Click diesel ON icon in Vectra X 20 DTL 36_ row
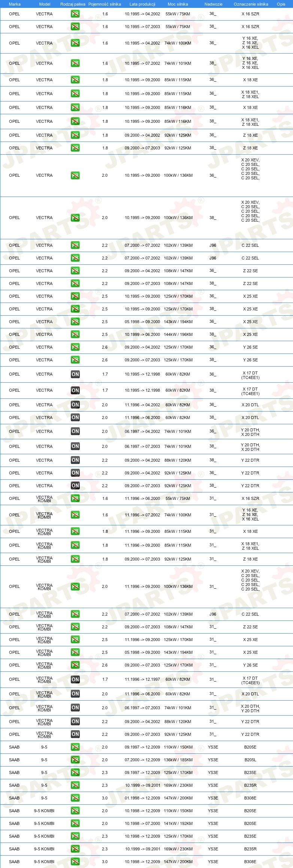 (75, 405)
